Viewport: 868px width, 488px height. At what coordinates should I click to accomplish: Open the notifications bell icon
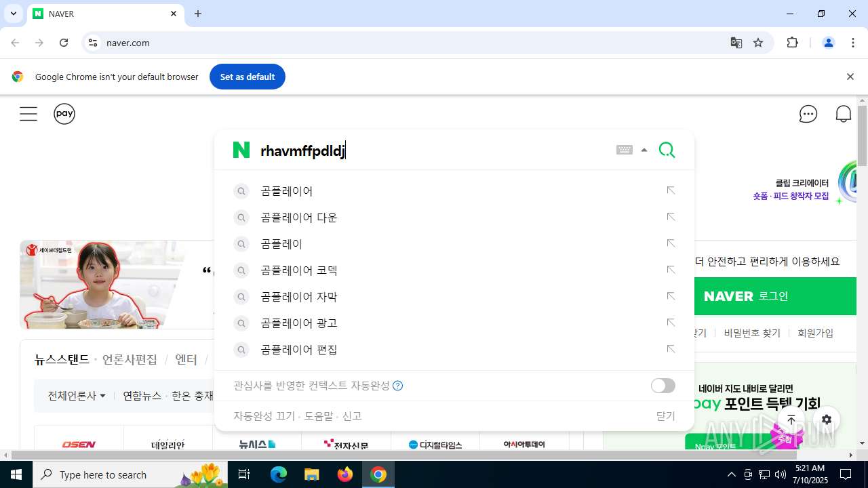pos(844,114)
